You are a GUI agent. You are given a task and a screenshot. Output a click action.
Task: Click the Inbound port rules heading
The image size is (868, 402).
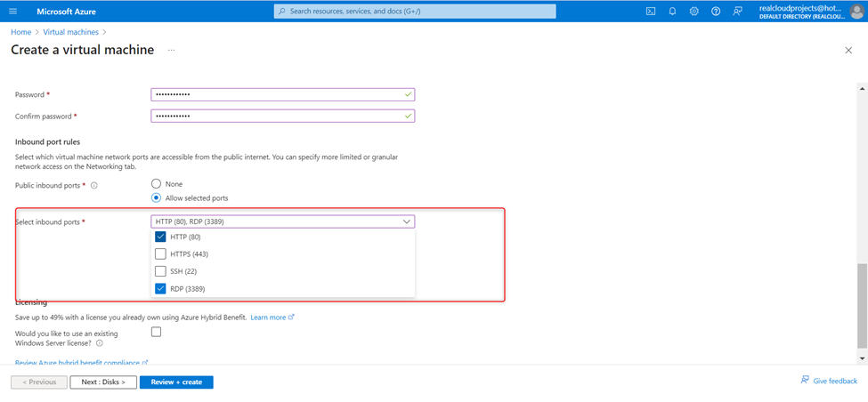[x=47, y=142]
